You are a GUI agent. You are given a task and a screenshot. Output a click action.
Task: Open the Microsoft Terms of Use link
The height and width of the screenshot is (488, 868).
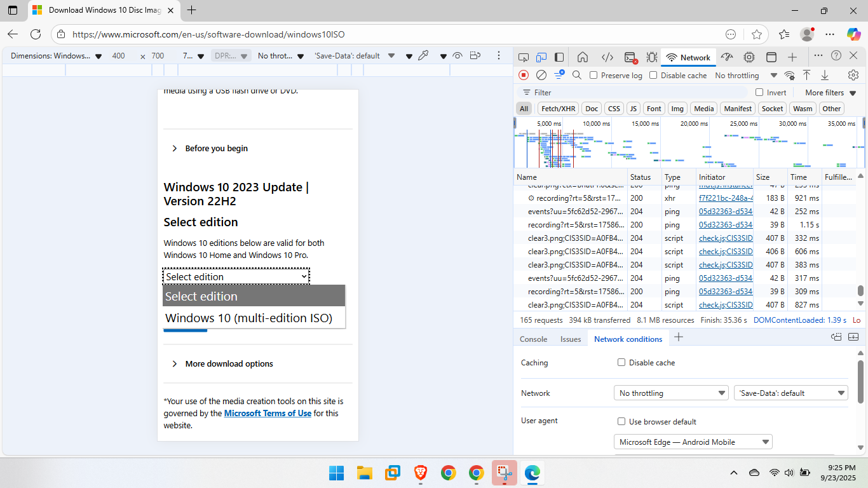(268, 413)
